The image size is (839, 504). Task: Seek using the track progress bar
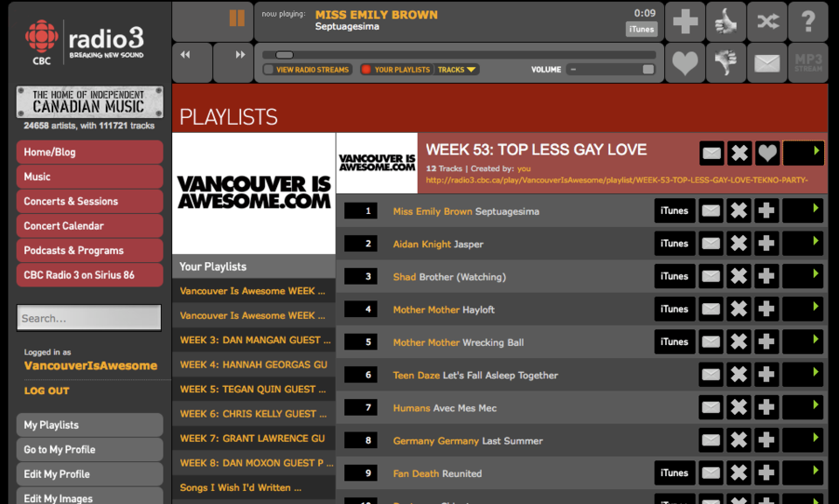459,54
